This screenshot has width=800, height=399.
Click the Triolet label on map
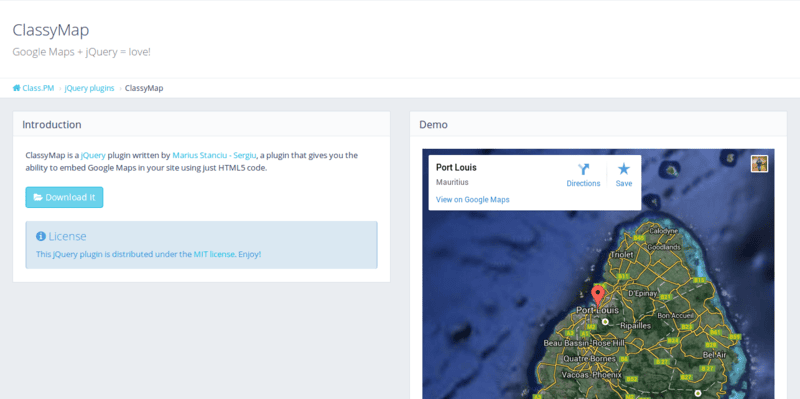(x=621, y=254)
